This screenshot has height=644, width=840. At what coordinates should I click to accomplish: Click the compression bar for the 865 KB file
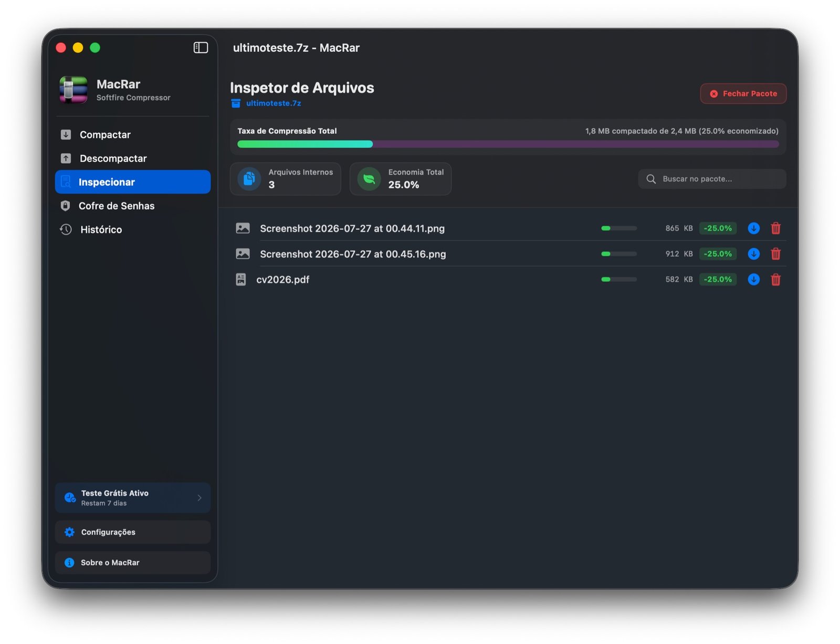point(619,228)
